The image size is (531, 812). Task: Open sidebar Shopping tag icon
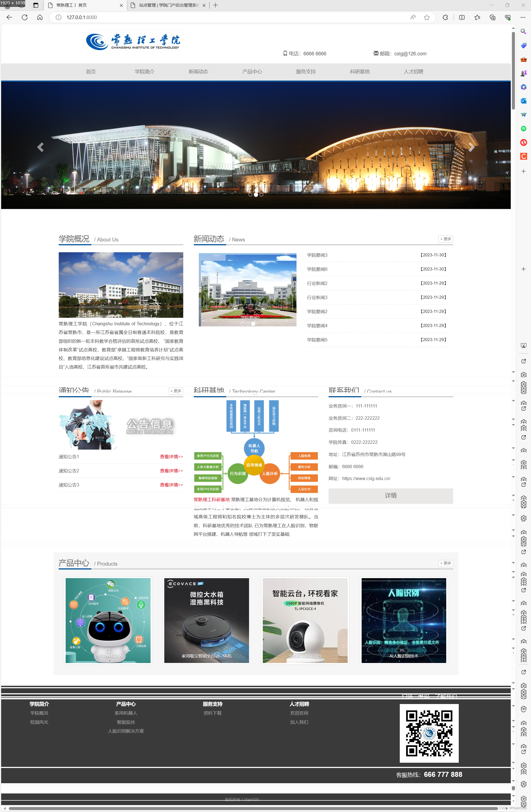point(524,45)
